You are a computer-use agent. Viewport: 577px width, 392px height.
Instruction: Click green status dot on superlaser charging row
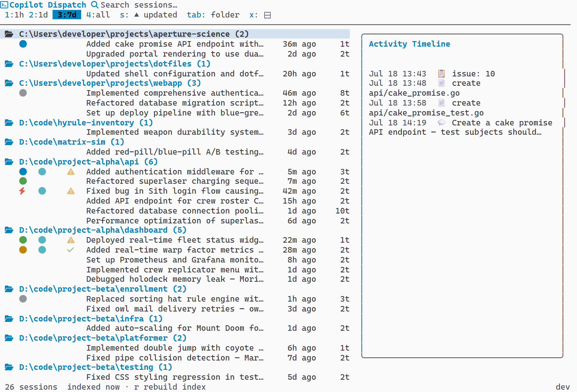click(x=23, y=181)
